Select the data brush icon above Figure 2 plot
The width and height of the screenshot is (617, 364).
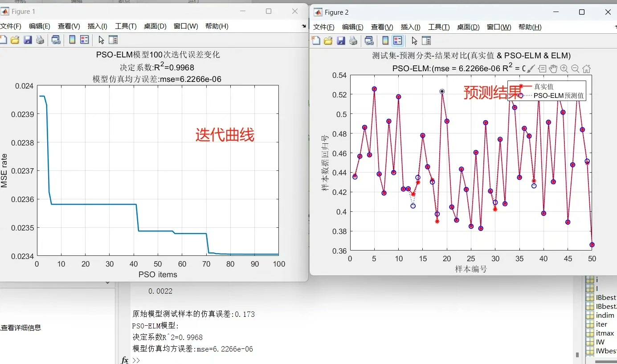tap(531, 69)
